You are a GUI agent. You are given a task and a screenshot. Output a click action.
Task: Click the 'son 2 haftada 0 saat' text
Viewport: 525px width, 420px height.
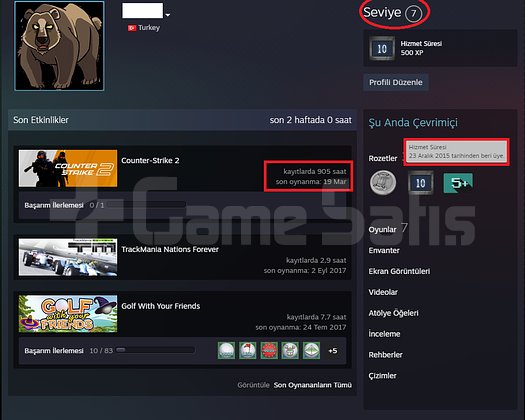[311, 120]
